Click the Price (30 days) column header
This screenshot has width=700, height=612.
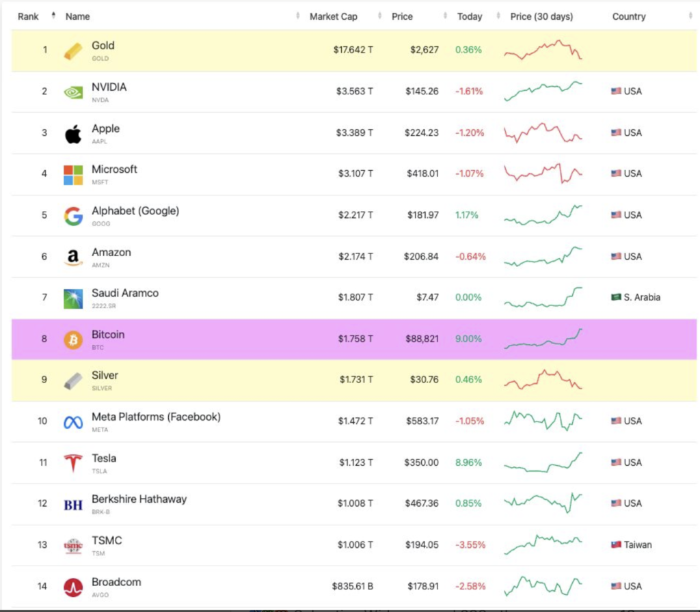(x=541, y=16)
